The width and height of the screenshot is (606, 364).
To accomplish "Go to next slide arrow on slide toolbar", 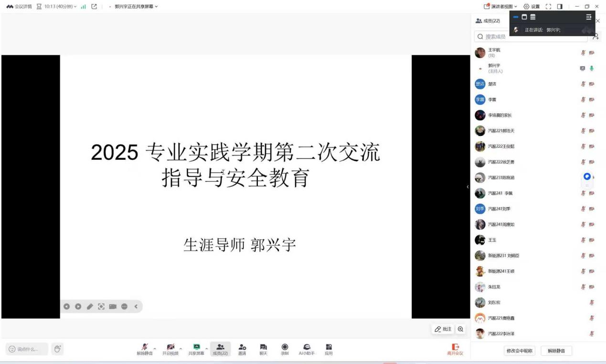I will point(78,306).
